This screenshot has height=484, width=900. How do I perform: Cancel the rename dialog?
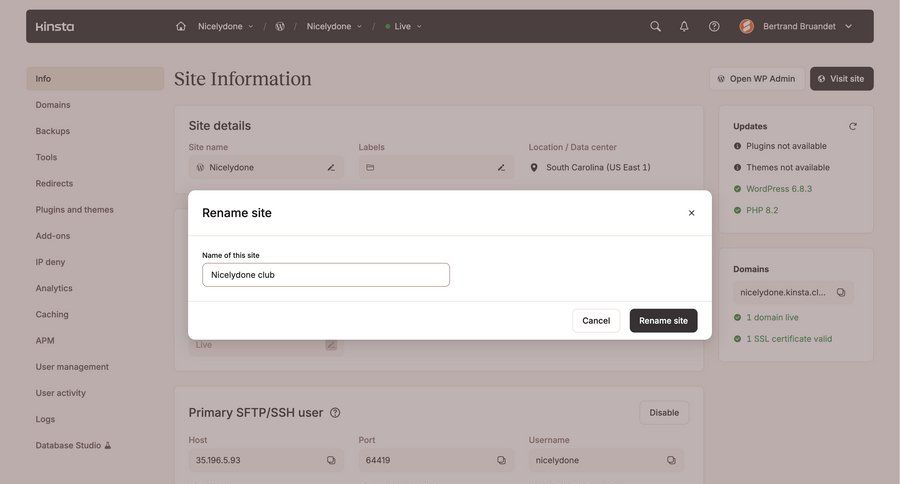[x=596, y=321]
